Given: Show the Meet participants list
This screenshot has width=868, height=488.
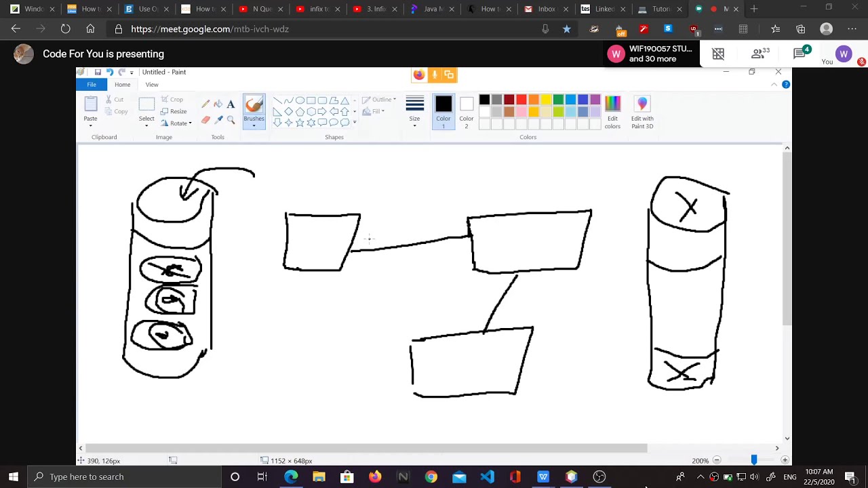Looking at the screenshot, I should (x=760, y=54).
